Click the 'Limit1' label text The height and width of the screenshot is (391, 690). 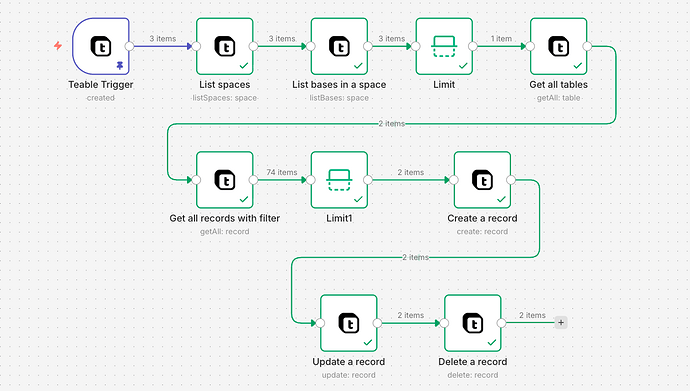pos(339,218)
